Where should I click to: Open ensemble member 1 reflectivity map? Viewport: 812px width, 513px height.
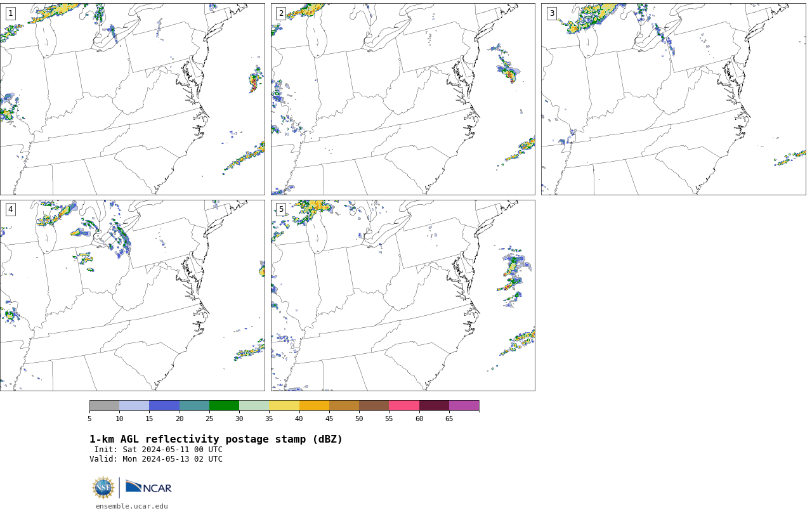pos(132,99)
